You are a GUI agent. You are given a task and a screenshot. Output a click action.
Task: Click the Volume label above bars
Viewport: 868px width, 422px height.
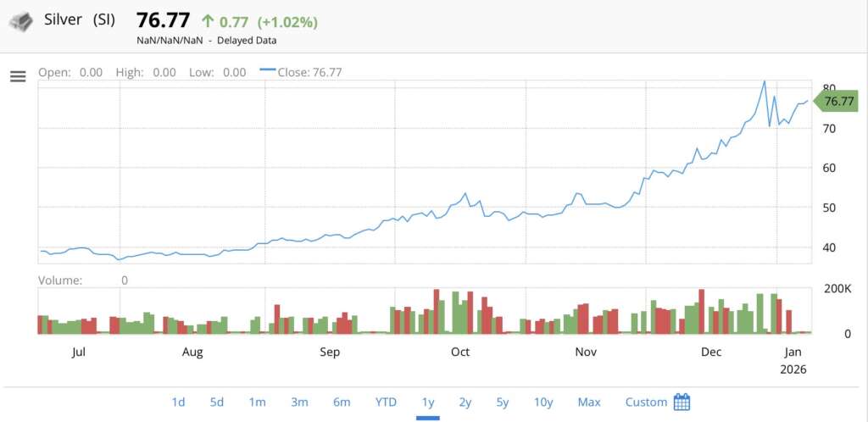[x=59, y=280]
